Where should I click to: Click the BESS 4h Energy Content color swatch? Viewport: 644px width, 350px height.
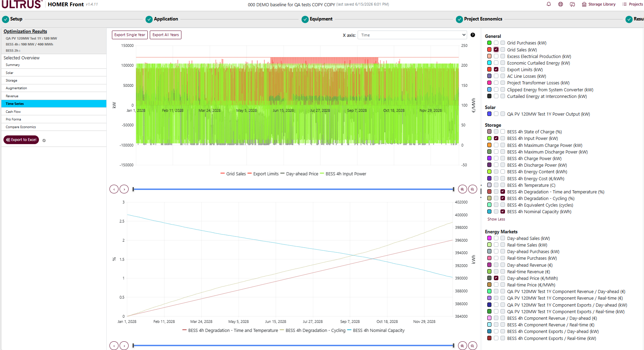pyautogui.click(x=489, y=172)
